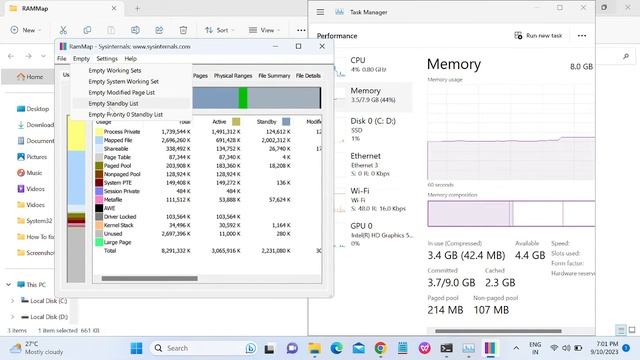This screenshot has height=360, width=640.
Task: Click Empty Working Sets menu entry
Action: 115,71
